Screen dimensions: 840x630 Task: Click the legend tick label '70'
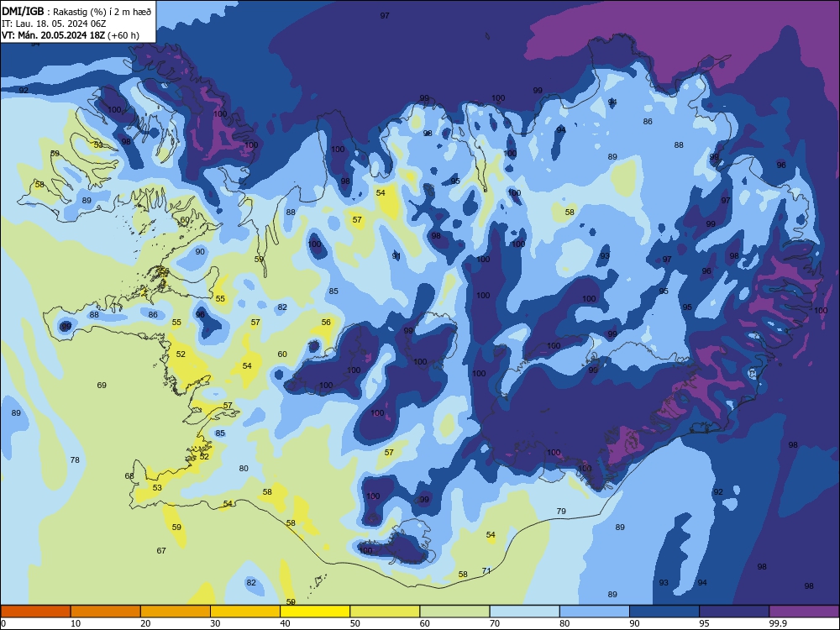495,623
